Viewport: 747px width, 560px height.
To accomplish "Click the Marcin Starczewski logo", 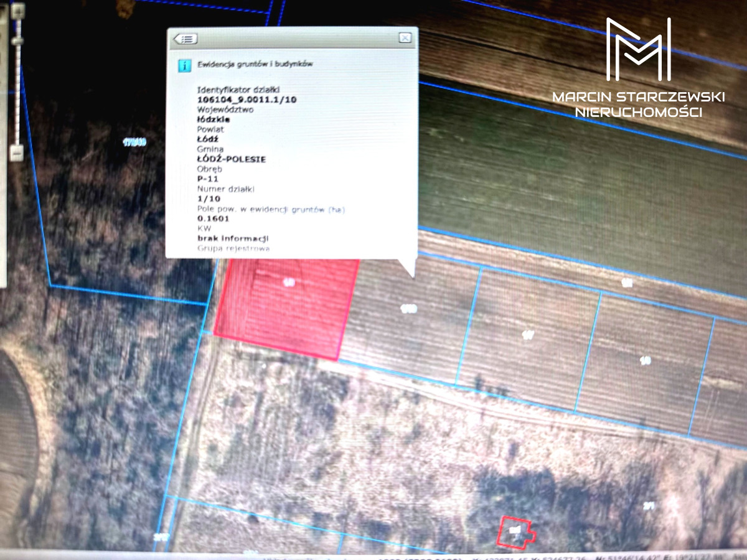I will click(638, 68).
